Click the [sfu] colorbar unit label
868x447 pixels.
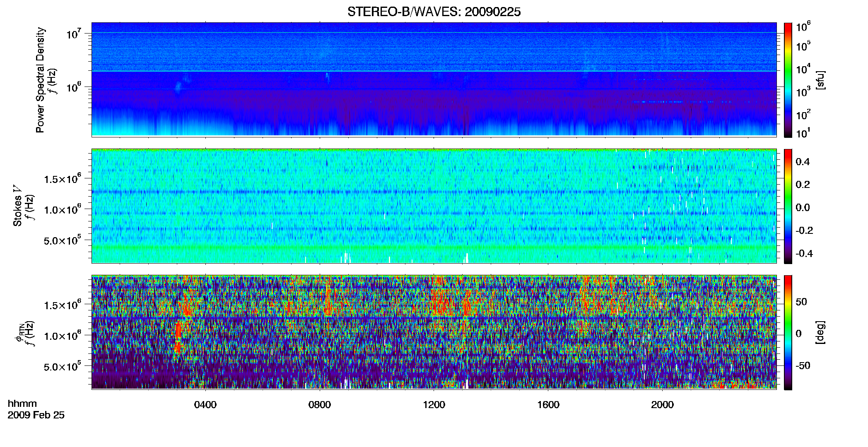tap(820, 80)
